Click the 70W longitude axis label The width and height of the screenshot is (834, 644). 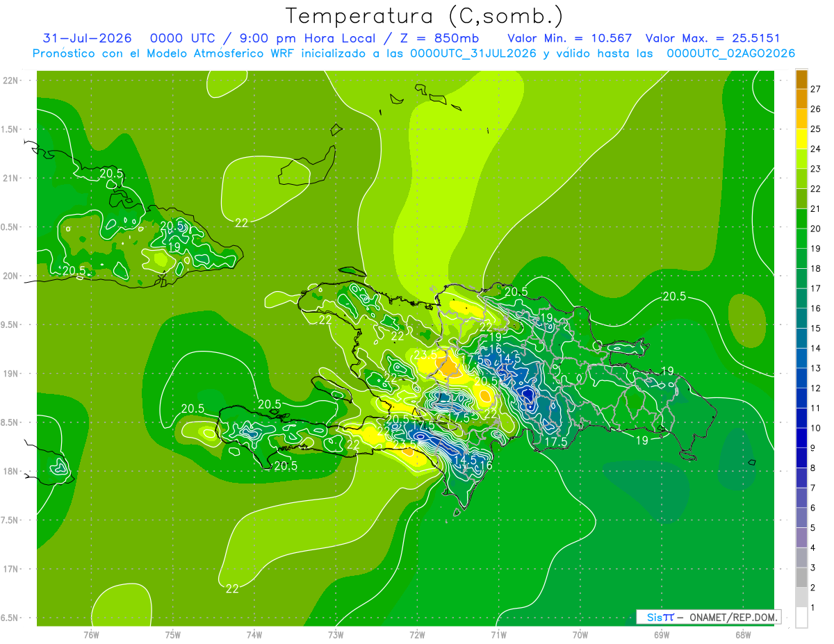point(580,636)
